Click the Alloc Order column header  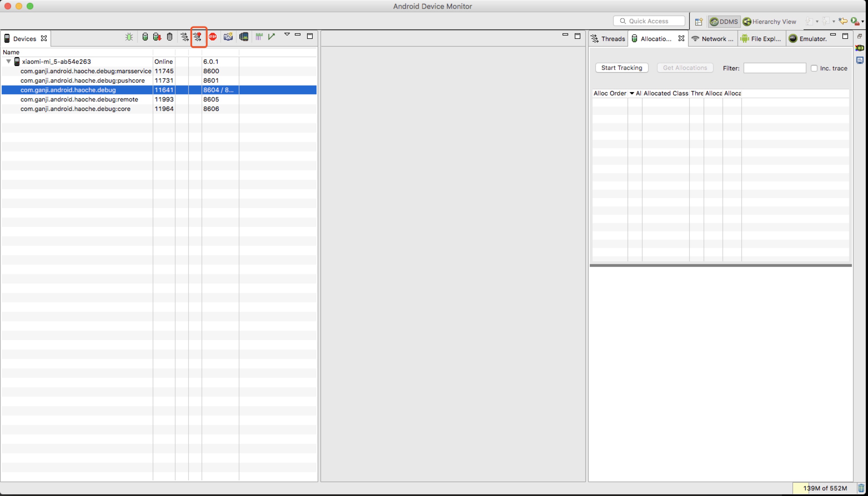pyautogui.click(x=610, y=93)
